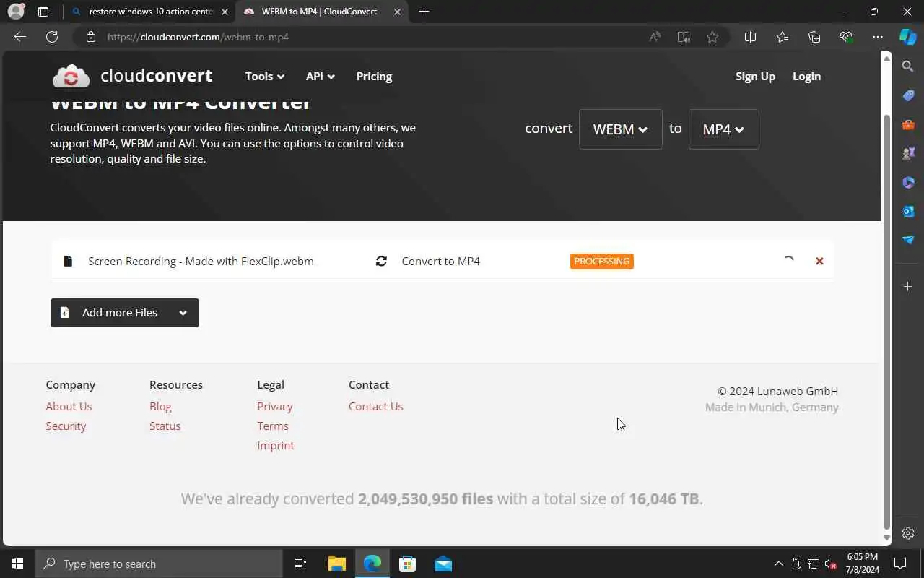The height and width of the screenshot is (578, 924).
Task: Click the Read aloud icon
Action: (655, 37)
